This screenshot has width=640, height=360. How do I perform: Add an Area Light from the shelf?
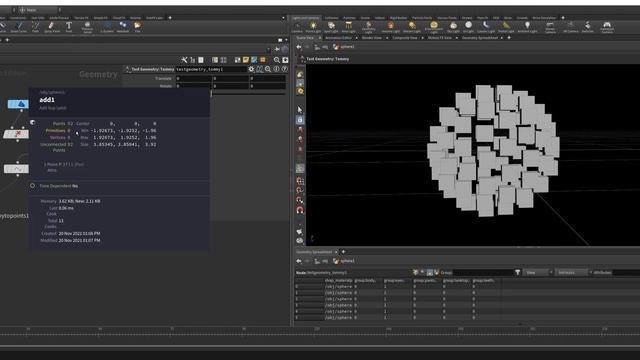[x=349, y=27]
